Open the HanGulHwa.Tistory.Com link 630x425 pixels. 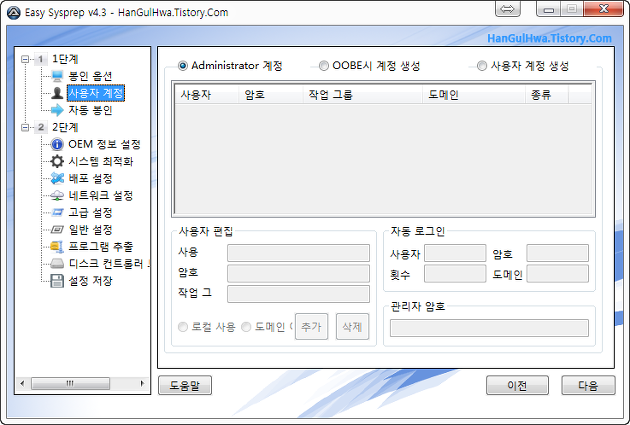pyautogui.click(x=549, y=38)
